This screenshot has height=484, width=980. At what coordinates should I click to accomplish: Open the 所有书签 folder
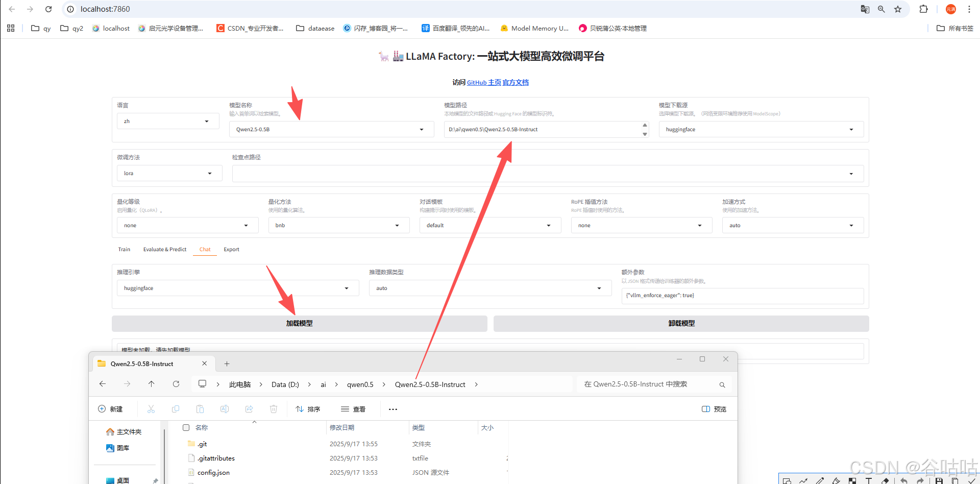click(x=955, y=28)
